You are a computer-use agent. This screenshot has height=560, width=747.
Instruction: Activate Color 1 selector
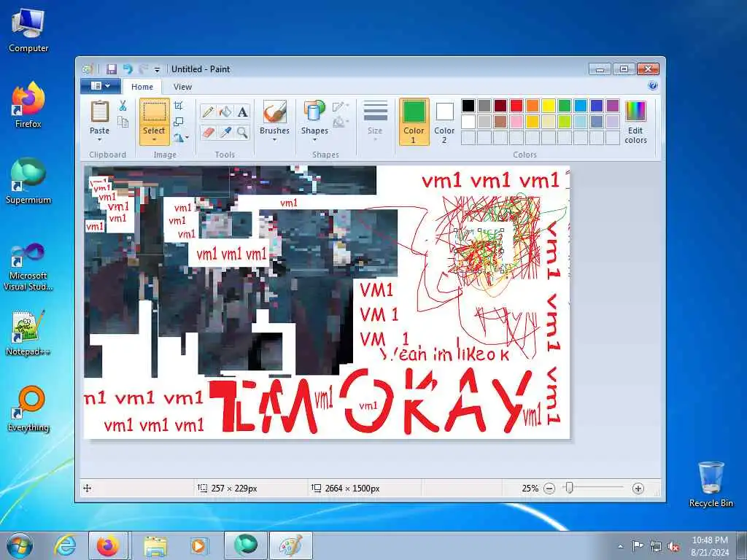coord(414,122)
